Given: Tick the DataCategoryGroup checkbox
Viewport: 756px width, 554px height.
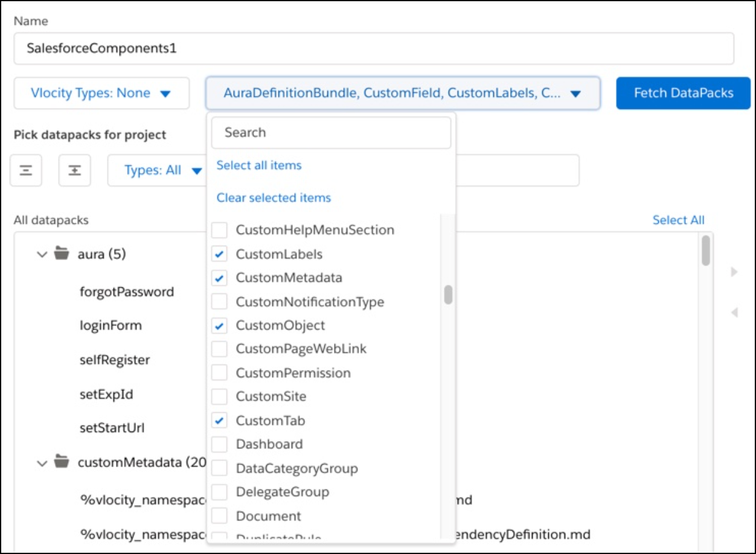Looking at the screenshot, I should pos(220,468).
